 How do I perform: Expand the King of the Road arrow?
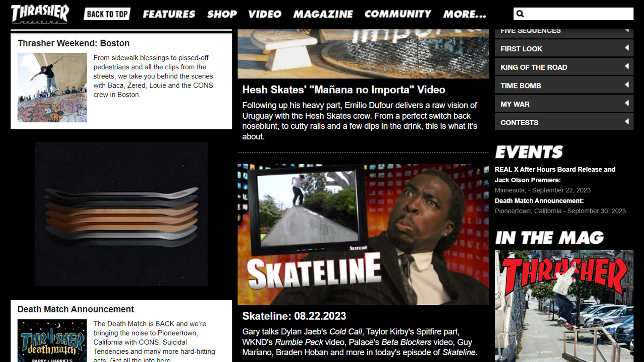[627, 66]
